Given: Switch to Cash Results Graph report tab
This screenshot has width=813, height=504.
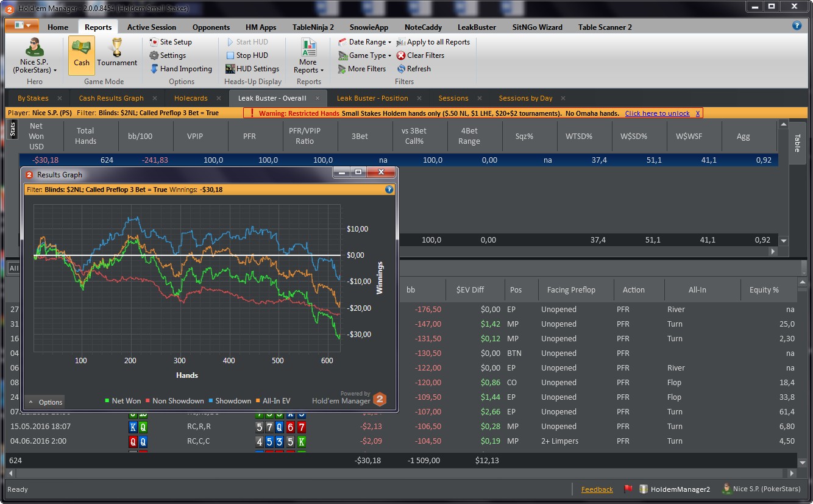Looking at the screenshot, I should [x=111, y=98].
